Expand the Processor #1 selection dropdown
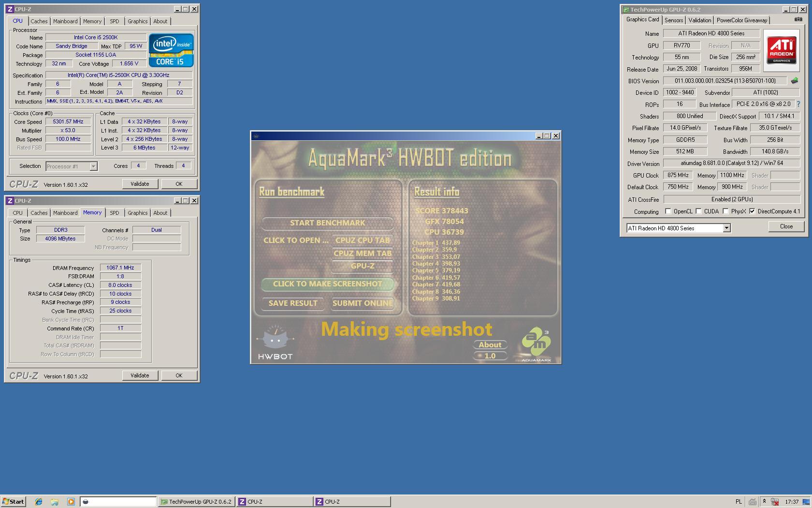Viewport: 812px width, 508px height. 93,166
